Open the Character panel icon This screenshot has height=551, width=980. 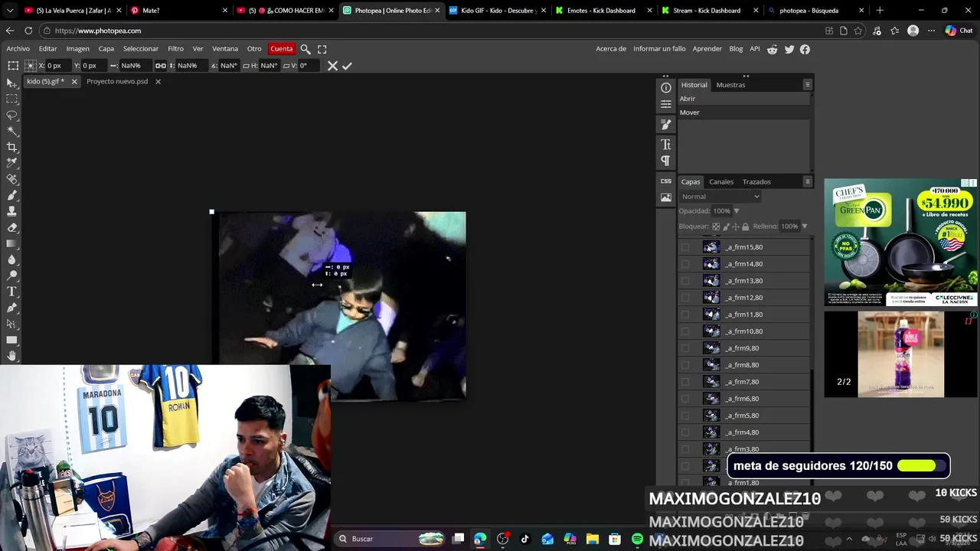pyautogui.click(x=666, y=144)
